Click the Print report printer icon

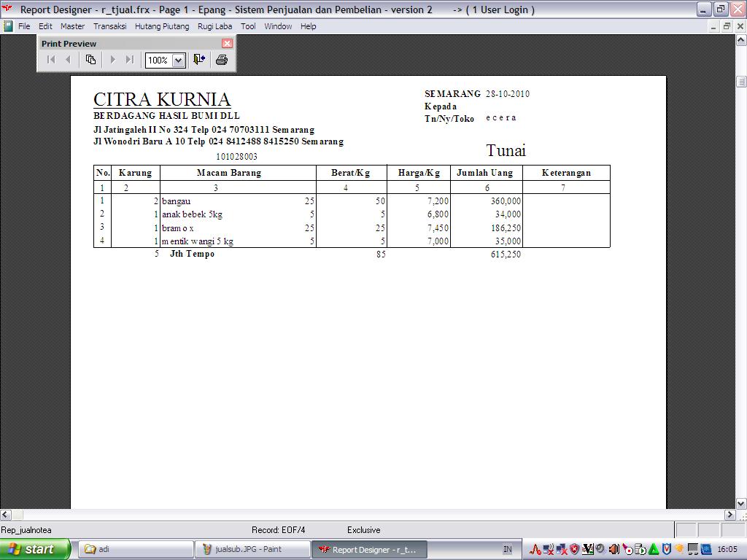coord(222,60)
